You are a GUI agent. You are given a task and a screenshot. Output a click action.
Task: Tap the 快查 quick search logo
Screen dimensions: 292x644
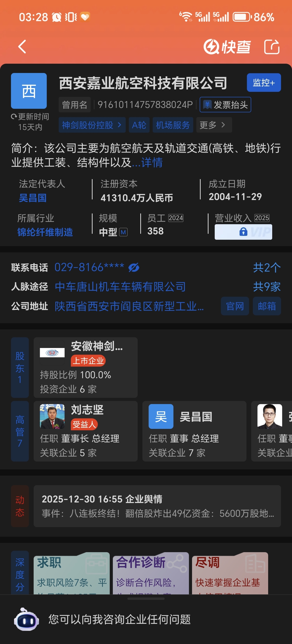point(227,47)
